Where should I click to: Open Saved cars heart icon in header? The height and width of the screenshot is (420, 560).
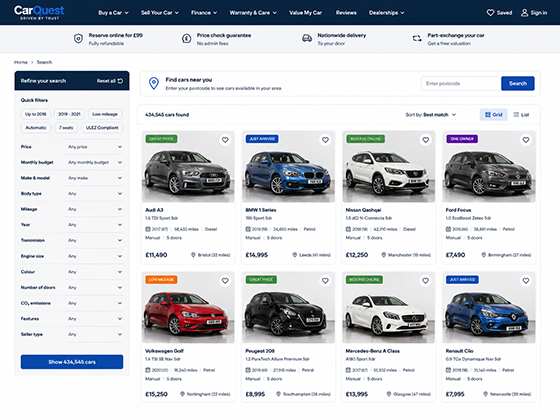pos(490,13)
